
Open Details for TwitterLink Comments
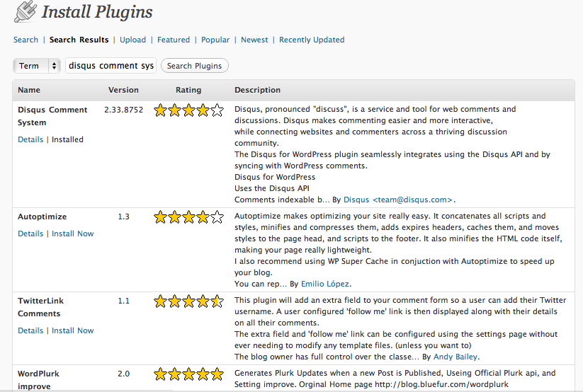pyautogui.click(x=30, y=330)
